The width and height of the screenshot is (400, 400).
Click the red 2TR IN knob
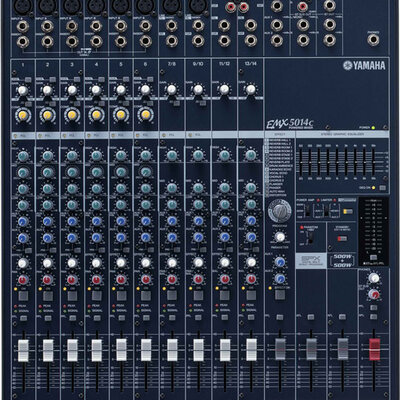click(x=374, y=294)
